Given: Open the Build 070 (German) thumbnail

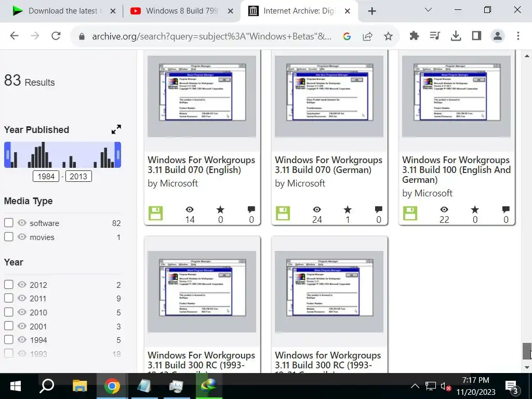Looking at the screenshot, I should pos(329,96).
